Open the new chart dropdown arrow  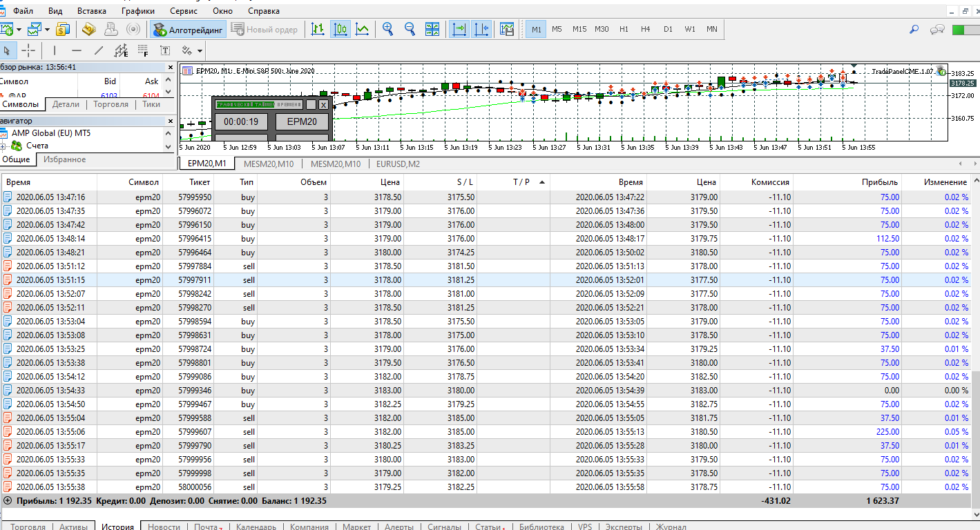(x=19, y=30)
